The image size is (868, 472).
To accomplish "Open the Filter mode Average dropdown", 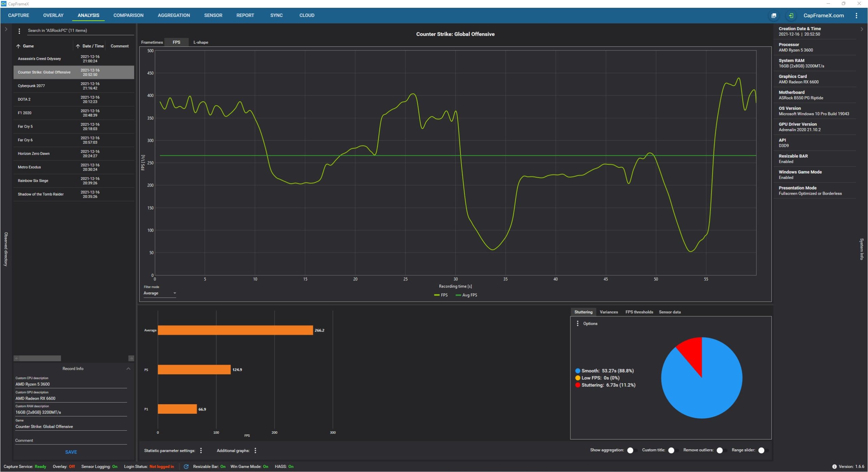I will click(x=160, y=293).
